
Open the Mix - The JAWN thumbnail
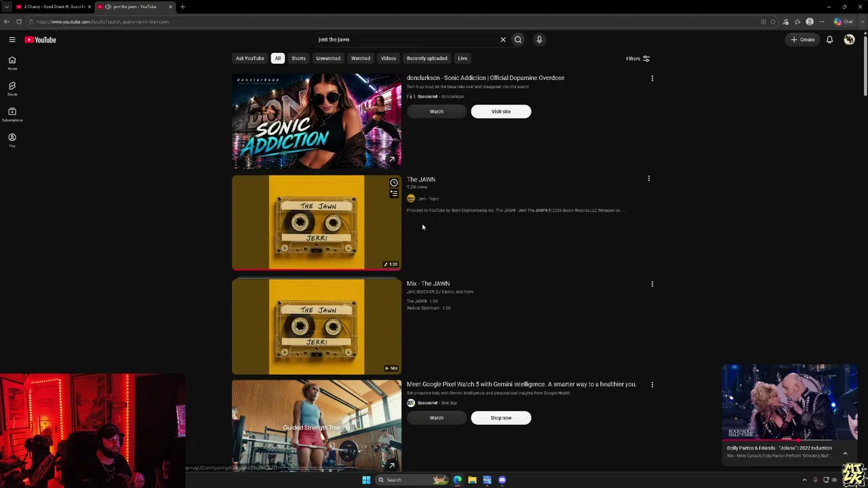point(317,327)
